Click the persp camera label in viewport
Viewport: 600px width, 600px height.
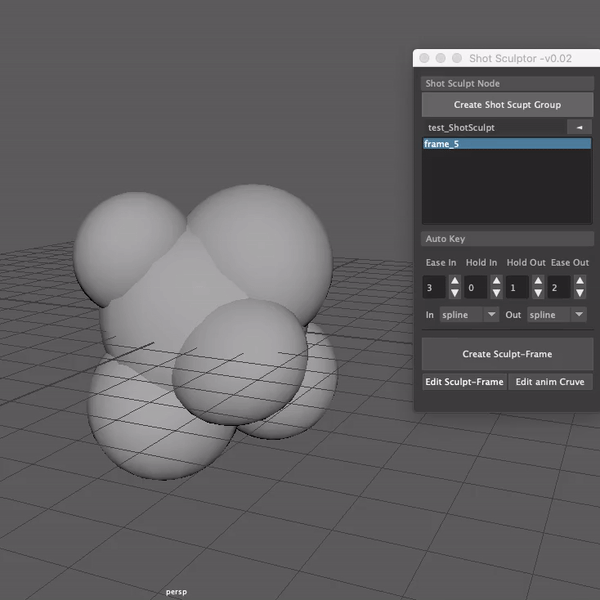[176, 592]
